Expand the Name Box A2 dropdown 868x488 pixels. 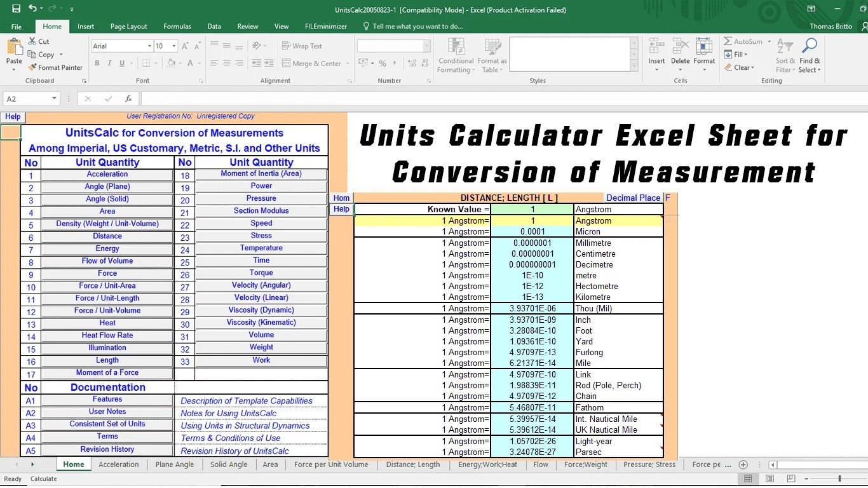coord(55,98)
